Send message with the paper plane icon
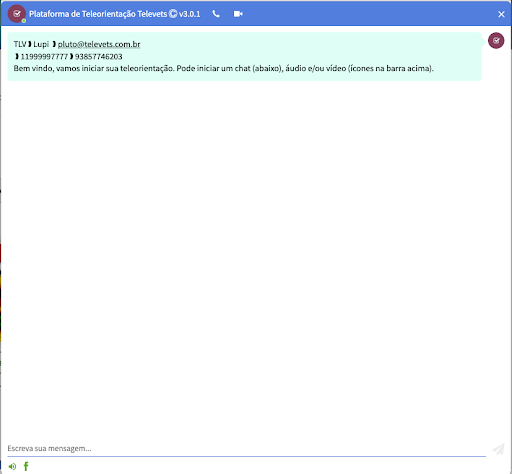Screen dimensions: 512x474 click(x=498, y=449)
